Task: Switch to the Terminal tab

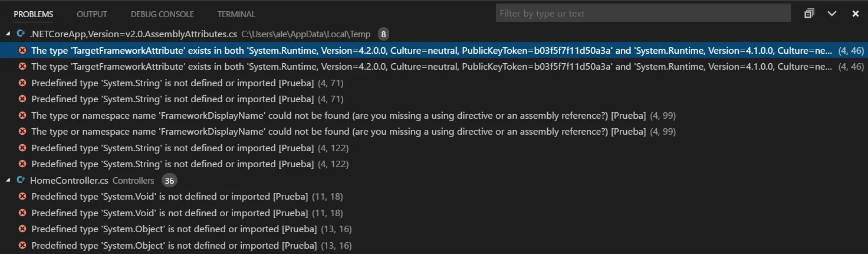Action: 236,14
